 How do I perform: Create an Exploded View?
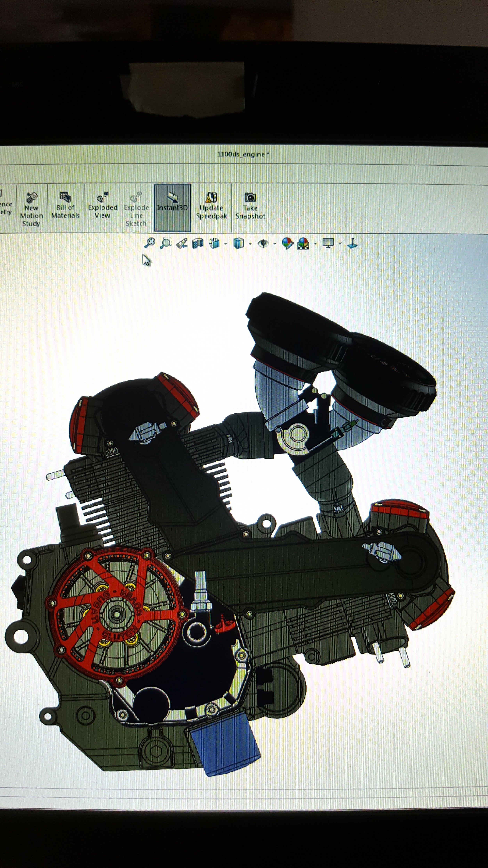point(102,205)
